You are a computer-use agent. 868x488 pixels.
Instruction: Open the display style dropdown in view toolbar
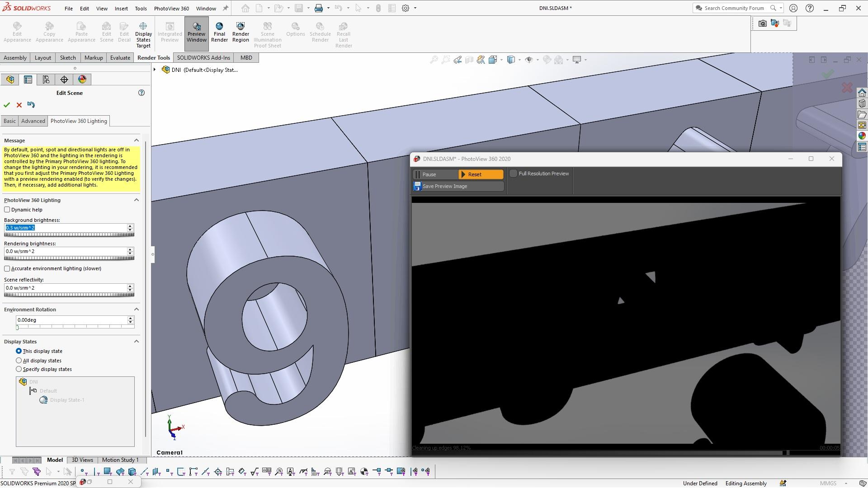tap(519, 60)
